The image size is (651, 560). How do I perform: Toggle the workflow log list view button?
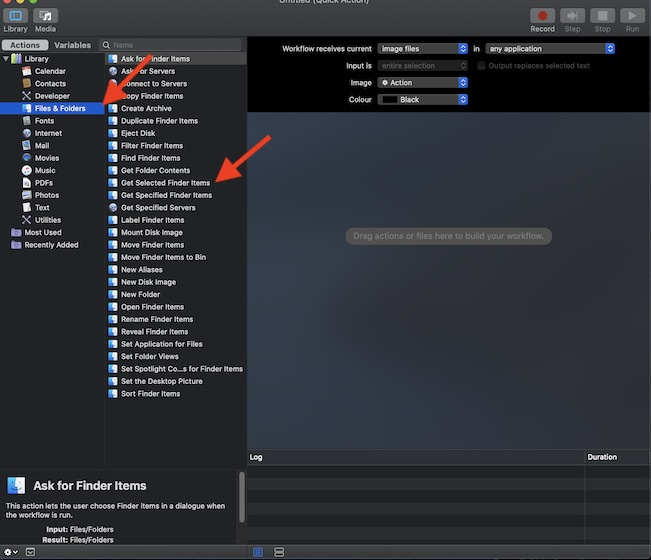tap(258, 552)
